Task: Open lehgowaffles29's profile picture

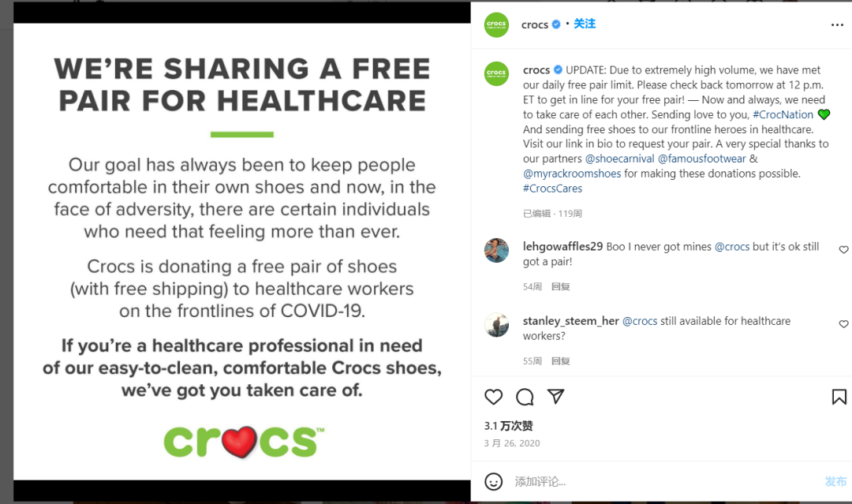Action: point(496,250)
